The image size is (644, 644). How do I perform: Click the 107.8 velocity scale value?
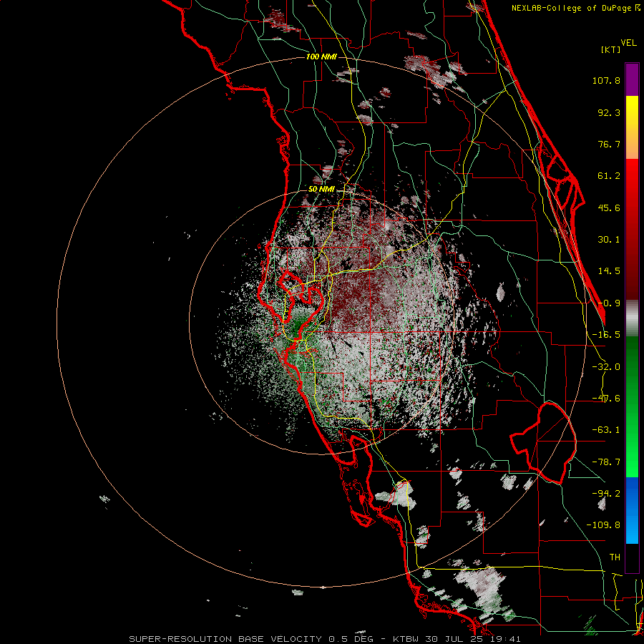606,80
